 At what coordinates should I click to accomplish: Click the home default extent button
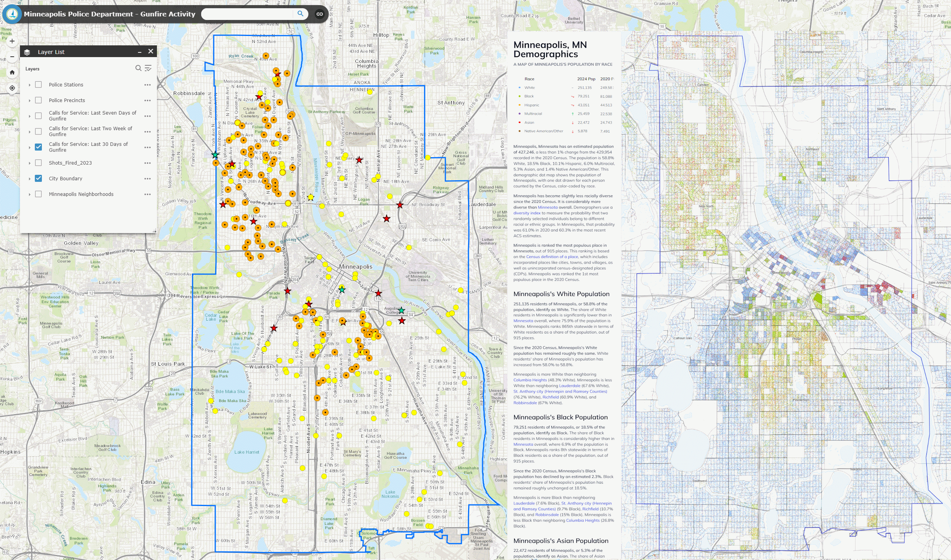12,72
